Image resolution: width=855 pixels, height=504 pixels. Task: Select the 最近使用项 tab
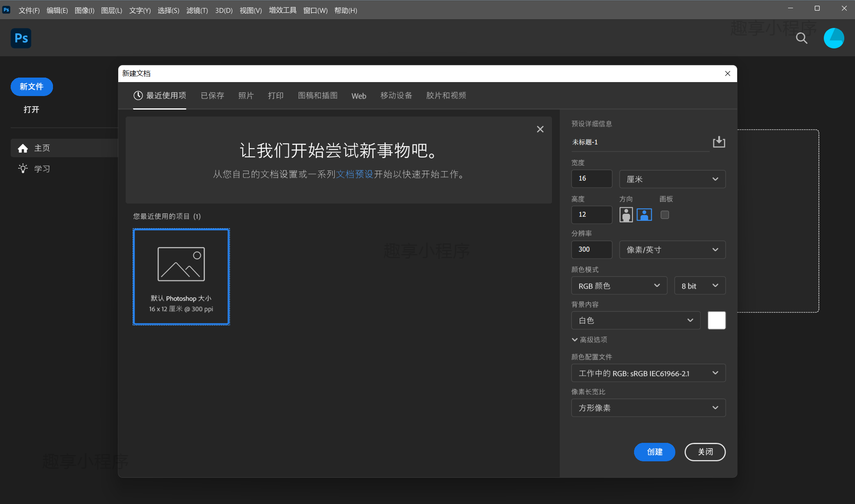[x=160, y=96]
